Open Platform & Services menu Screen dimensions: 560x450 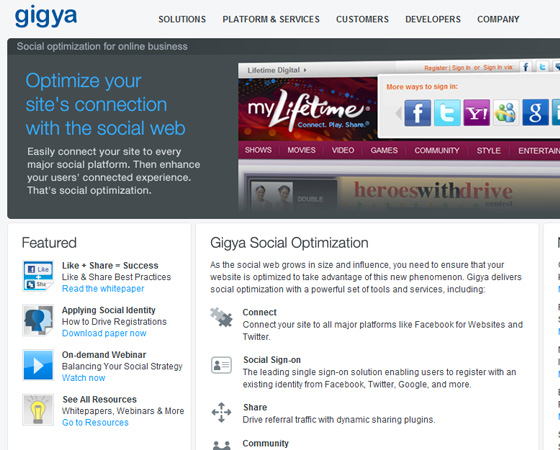click(271, 19)
